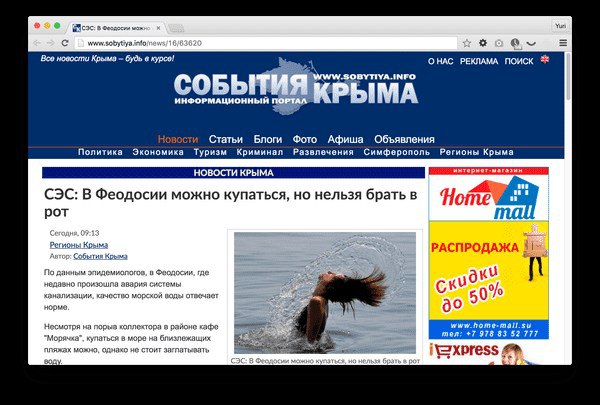
Task: Click the page icon in address bar
Action: pyautogui.click(x=81, y=43)
